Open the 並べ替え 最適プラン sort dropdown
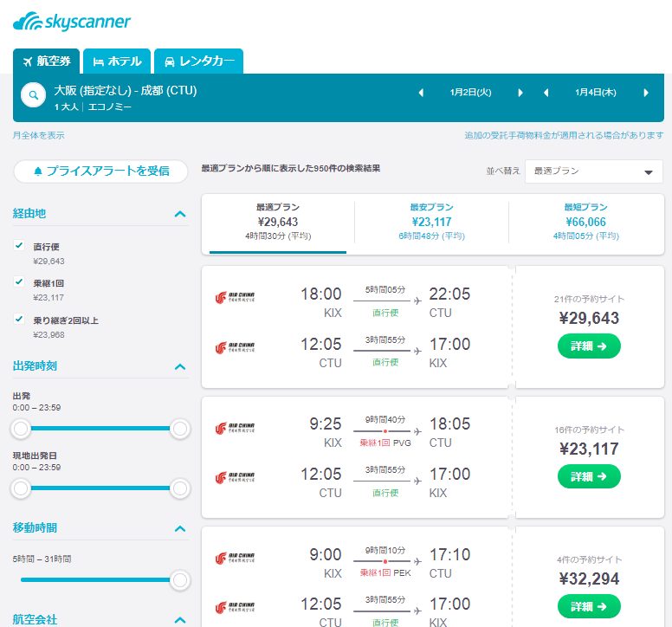Viewport: 672px width, 627px height. click(x=593, y=171)
